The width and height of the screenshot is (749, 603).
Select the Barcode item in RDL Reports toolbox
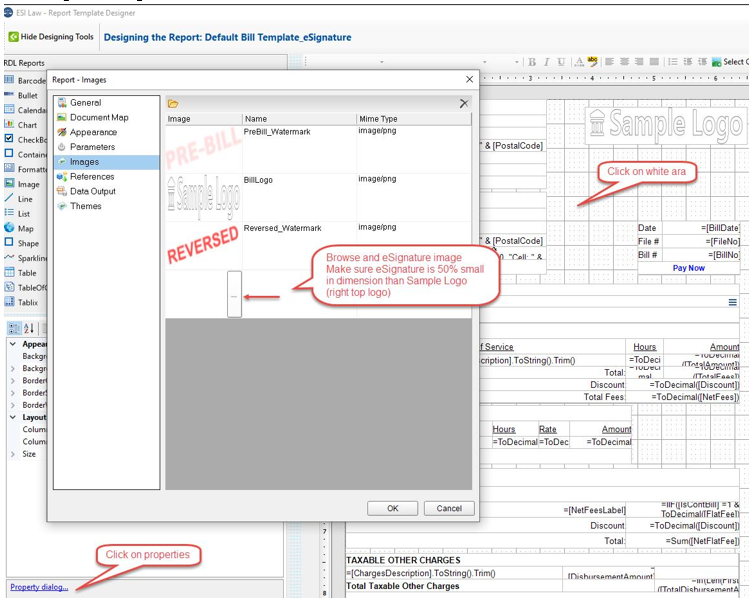coord(25,80)
